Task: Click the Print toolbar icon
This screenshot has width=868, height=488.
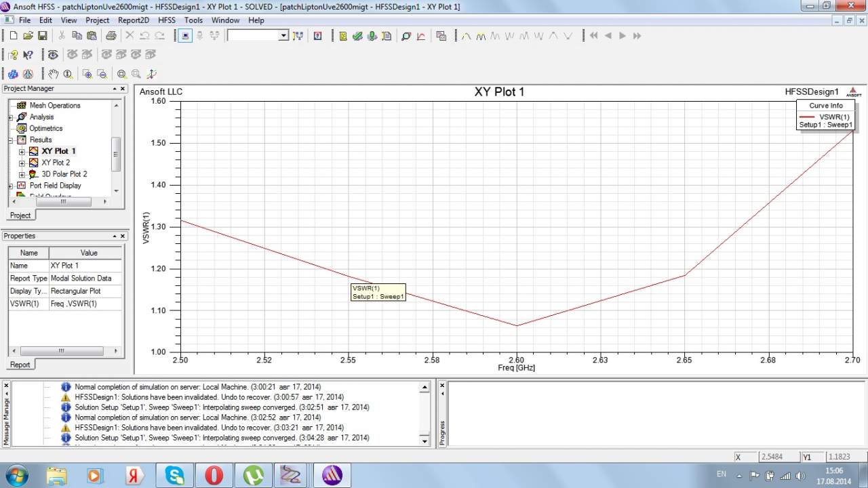Action: 111,36
